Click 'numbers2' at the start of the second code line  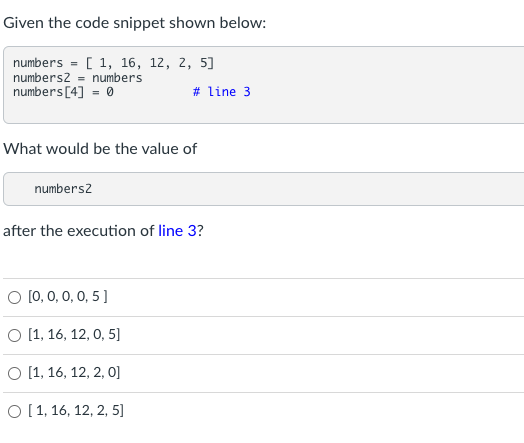(42, 78)
